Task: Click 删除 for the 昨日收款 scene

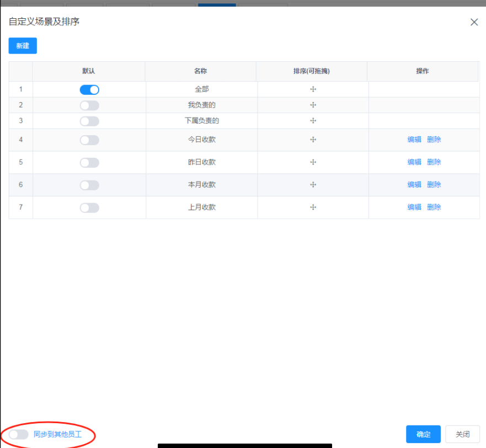Action: 434,162
